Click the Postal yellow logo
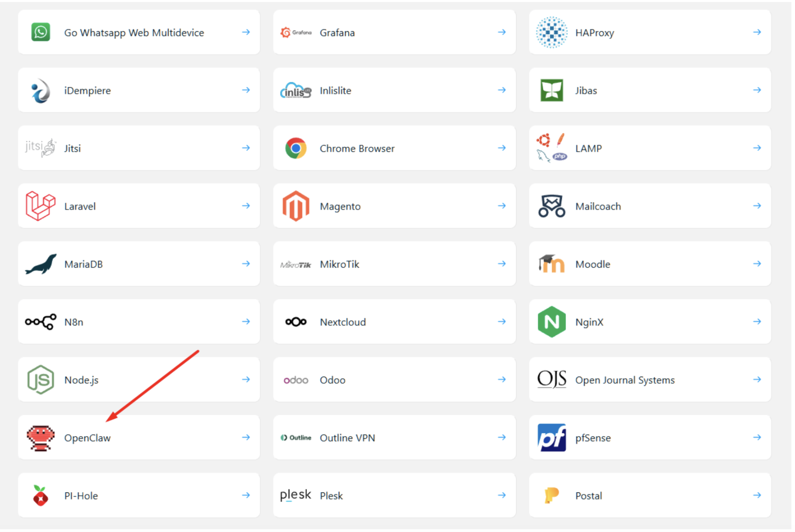Screen dimensions: 795x532 pos(552,495)
